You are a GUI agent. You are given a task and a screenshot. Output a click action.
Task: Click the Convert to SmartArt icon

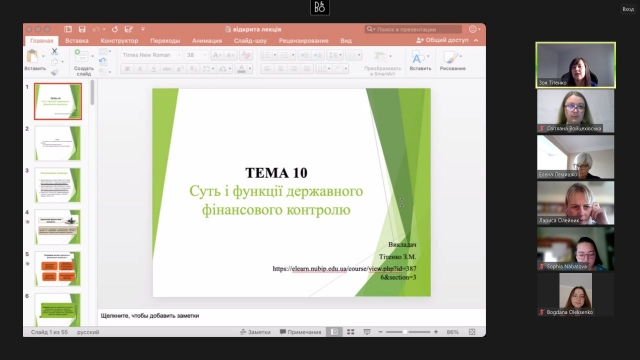click(x=380, y=56)
